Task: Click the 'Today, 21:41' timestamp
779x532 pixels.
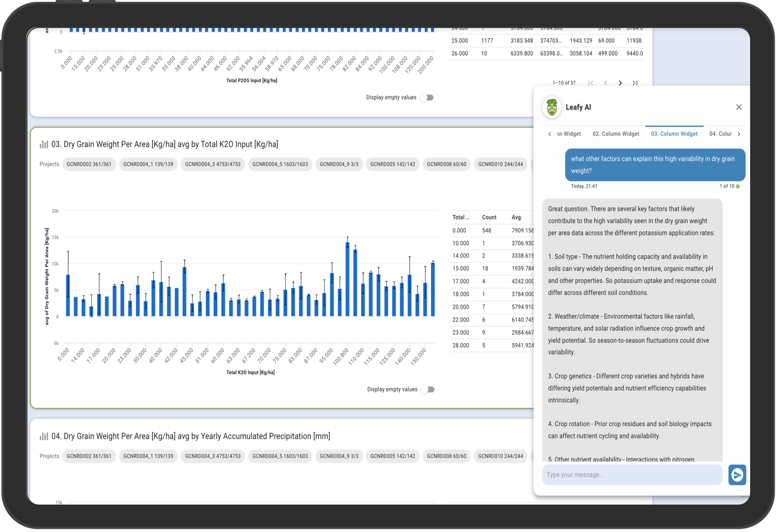Action: pyautogui.click(x=584, y=186)
